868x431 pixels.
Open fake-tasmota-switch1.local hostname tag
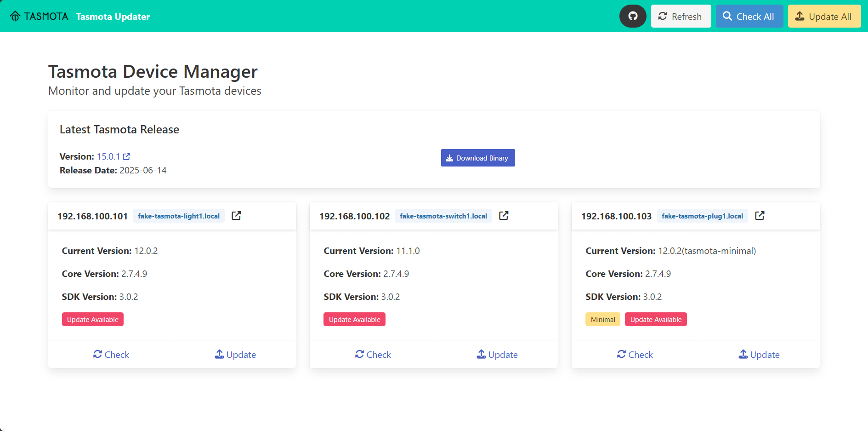tap(443, 216)
